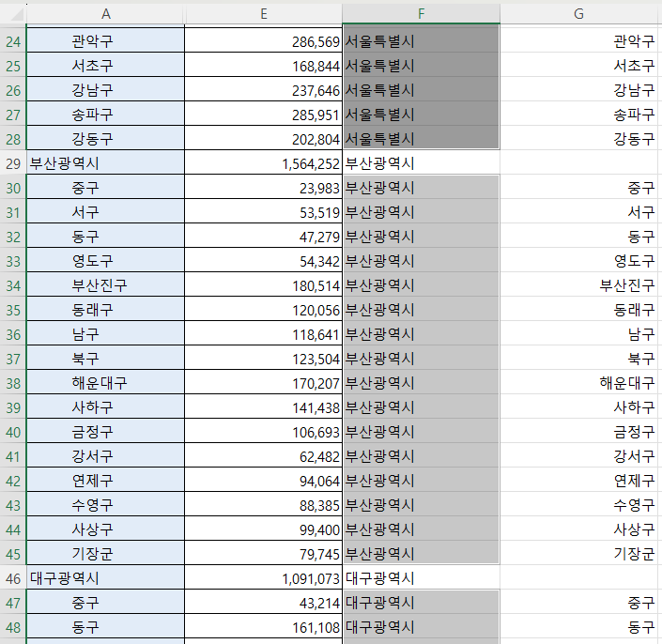The height and width of the screenshot is (644, 662).
Task: Select the value 62,482
Action: 319,456
